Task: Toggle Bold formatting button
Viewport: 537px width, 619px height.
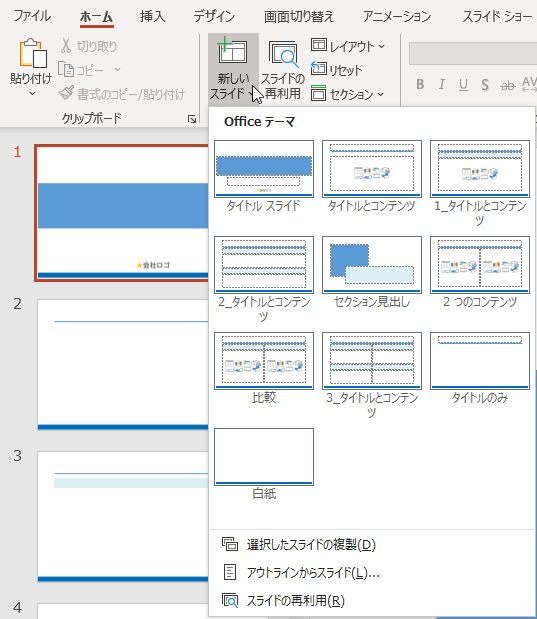Action: point(420,84)
